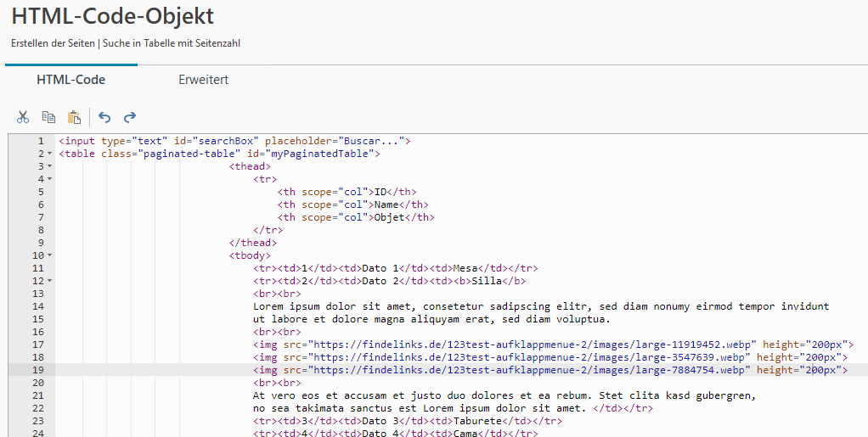Click the Copy icon in toolbar
Viewport: 868px width, 437px height.
(48, 117)
